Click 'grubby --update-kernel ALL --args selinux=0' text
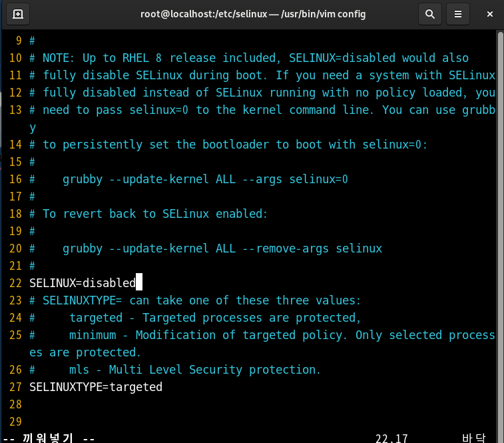Image resolution: width=504 pixels, height=443 pixels. tap(205, 179)
